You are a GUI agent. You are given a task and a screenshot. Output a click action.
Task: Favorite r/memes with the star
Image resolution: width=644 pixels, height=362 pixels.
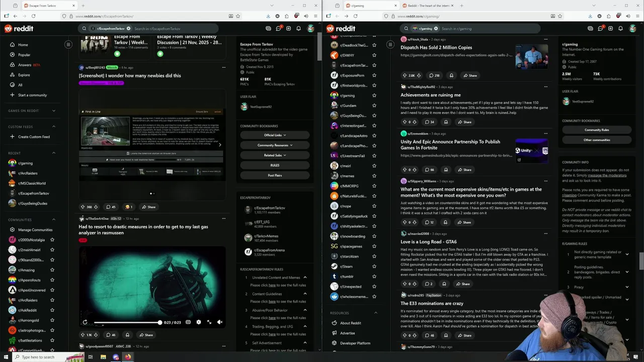pos(374,176)
